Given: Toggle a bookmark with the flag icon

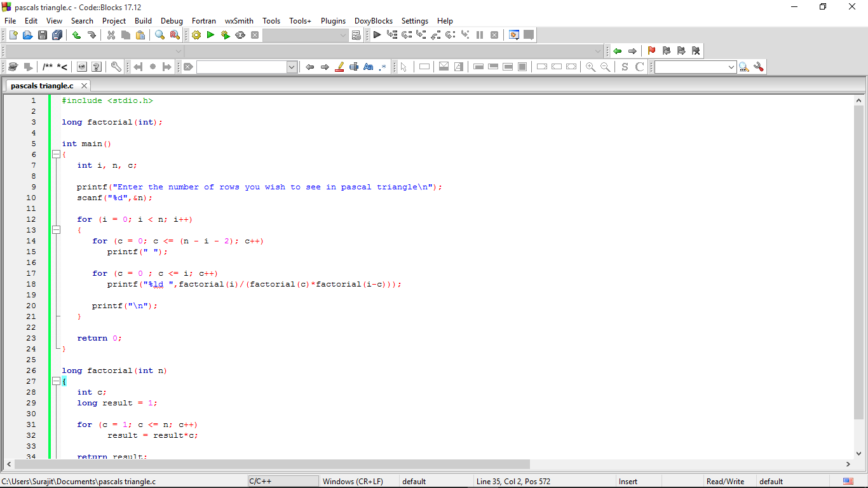Looking at the screenshot, I should [x=651, y=51].
